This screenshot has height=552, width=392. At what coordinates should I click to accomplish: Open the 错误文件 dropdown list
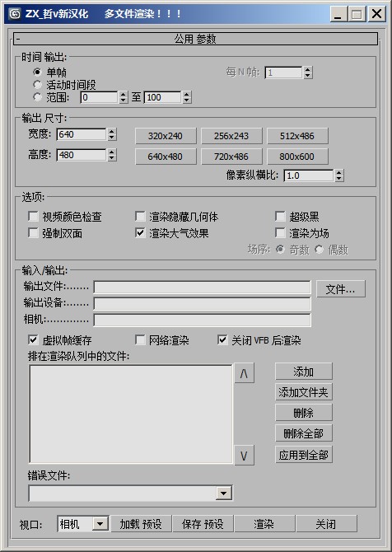[223, 494]
